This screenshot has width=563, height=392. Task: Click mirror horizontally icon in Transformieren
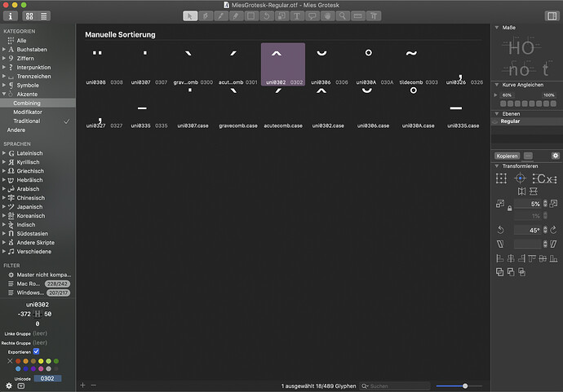click(521, 192)
